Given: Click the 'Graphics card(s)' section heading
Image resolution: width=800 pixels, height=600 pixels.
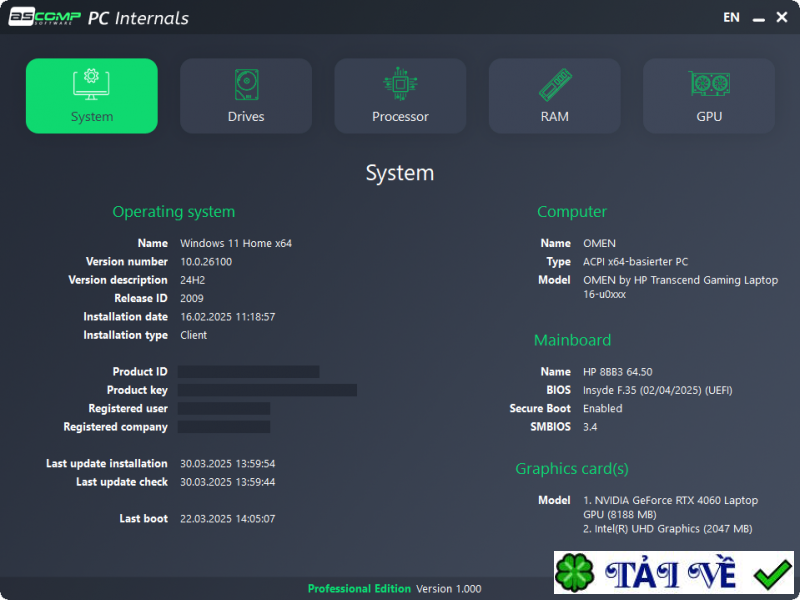Looking at the screenshot, I should 572,469.
